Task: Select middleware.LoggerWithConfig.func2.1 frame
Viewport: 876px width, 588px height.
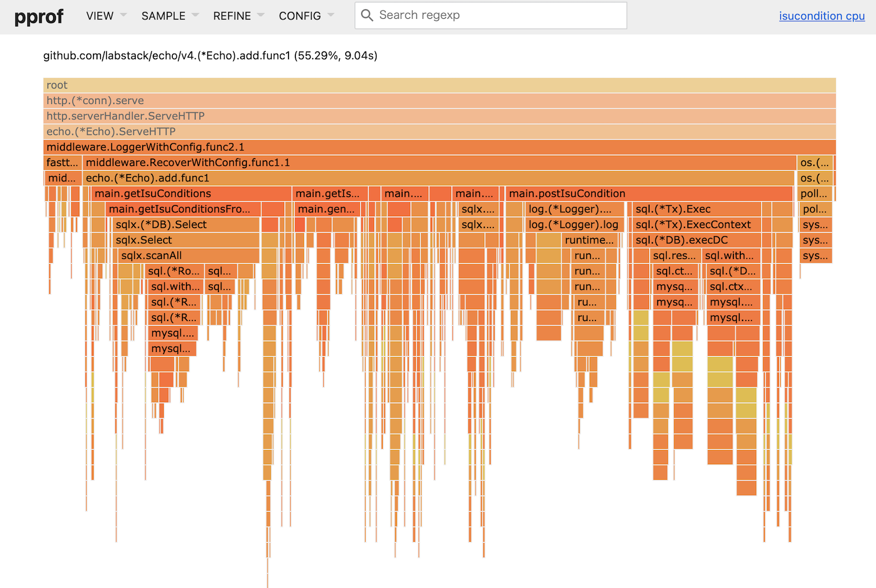Action: tap(439, 147)
